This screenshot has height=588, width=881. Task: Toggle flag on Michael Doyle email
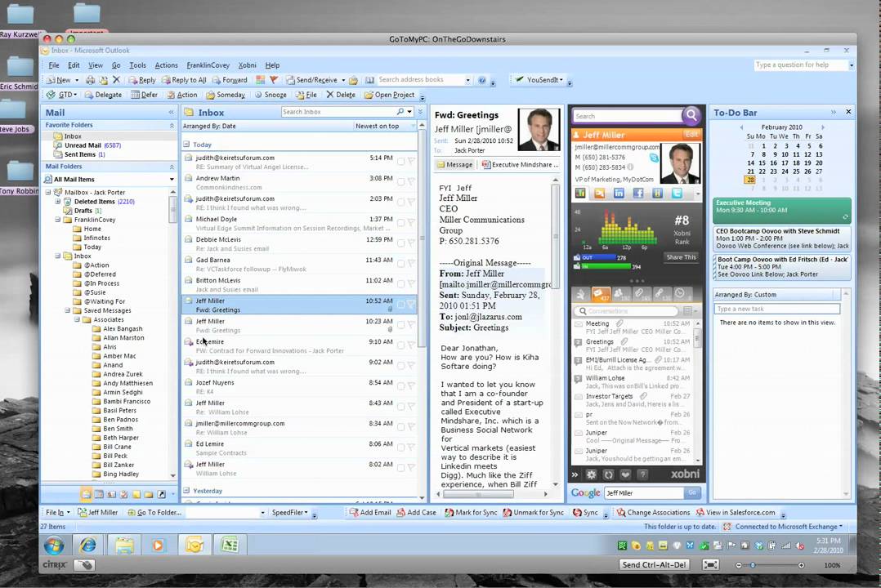411,222
